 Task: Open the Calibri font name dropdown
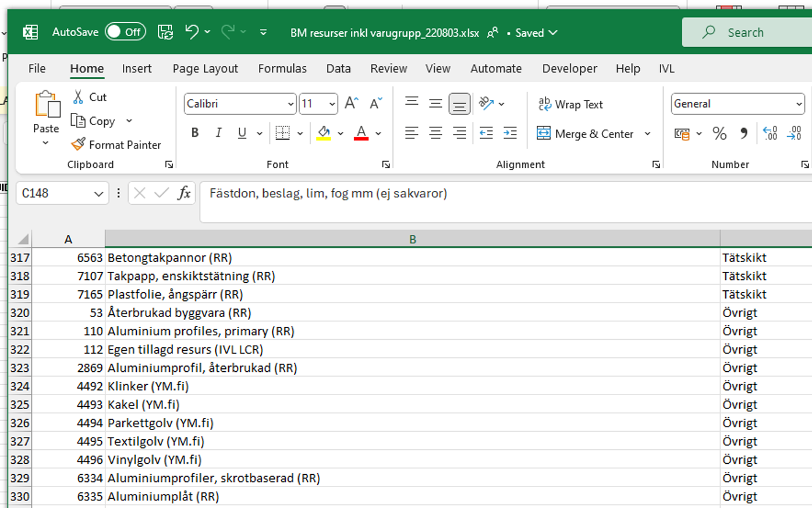pyautogui.click(x=290, y=104)
